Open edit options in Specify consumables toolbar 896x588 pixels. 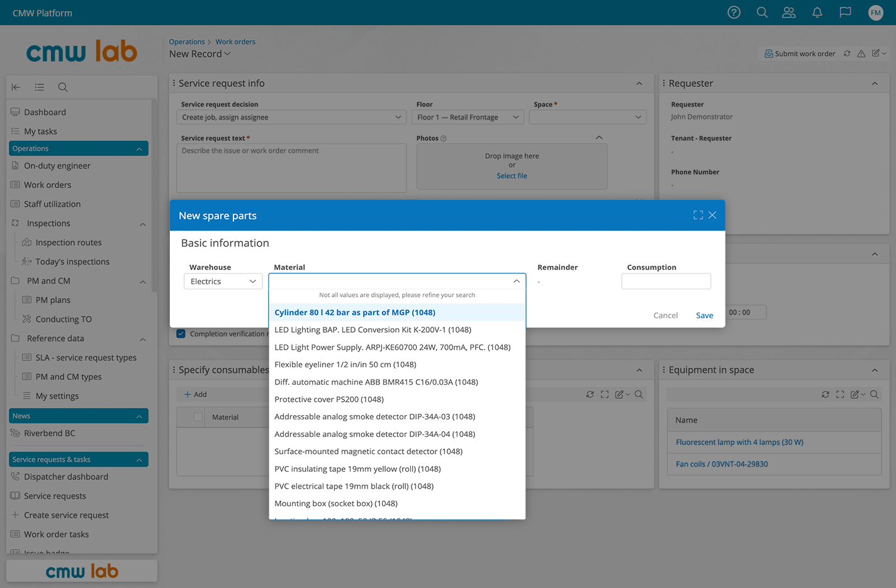coord(622,394)
